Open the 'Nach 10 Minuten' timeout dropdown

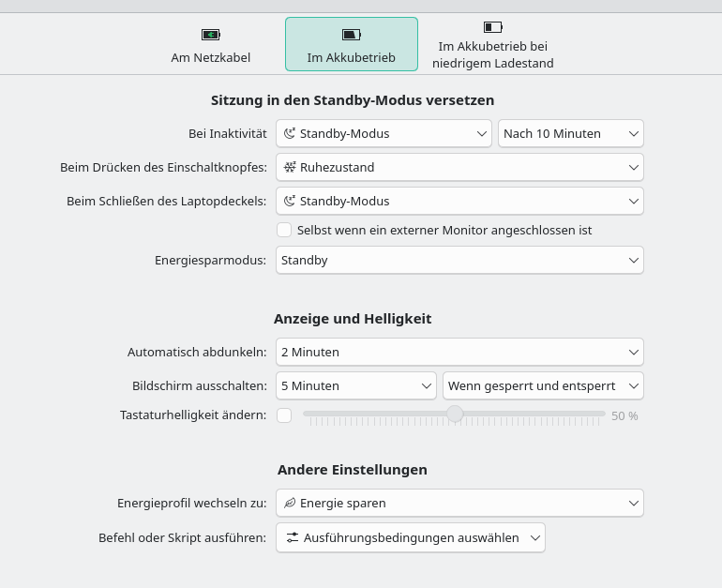tap(570, 133)
